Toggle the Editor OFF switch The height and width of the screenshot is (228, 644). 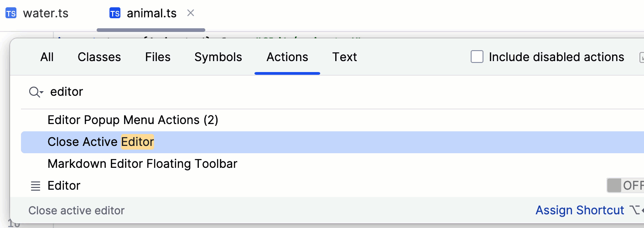click(625, 186)
